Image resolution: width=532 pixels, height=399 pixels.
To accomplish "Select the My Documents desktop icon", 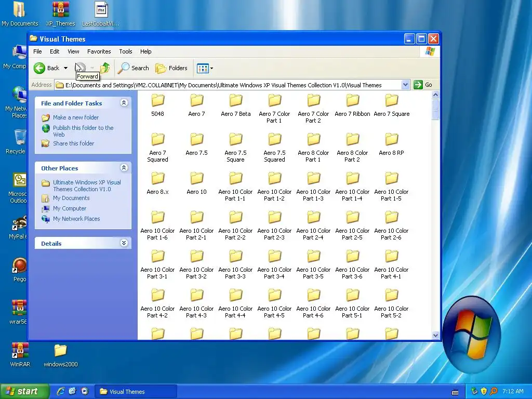I will 20,14.
